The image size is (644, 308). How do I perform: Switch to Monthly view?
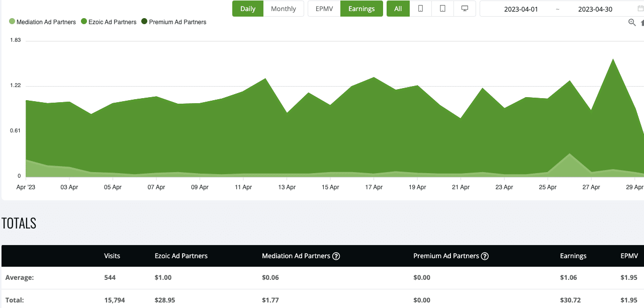pos(284,9)
